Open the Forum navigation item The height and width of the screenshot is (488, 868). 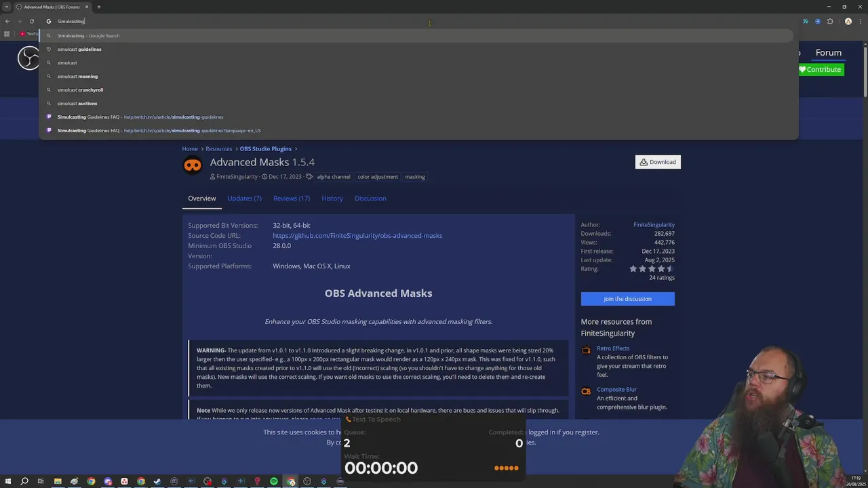[x=828, y=52]
